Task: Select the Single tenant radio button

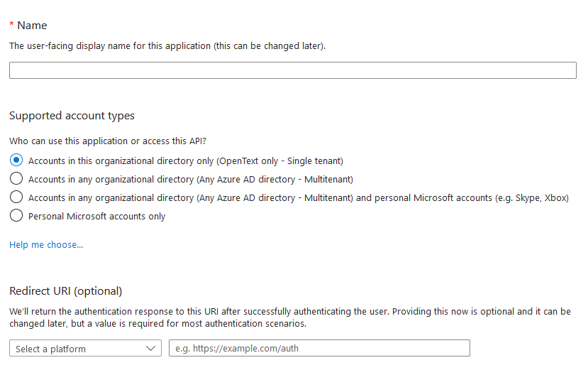Action: point(16,160)
